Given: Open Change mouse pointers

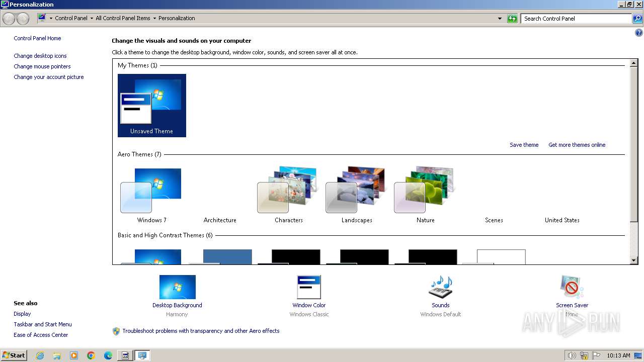Looking at the screenshot, I should click(x=42, y=66).
